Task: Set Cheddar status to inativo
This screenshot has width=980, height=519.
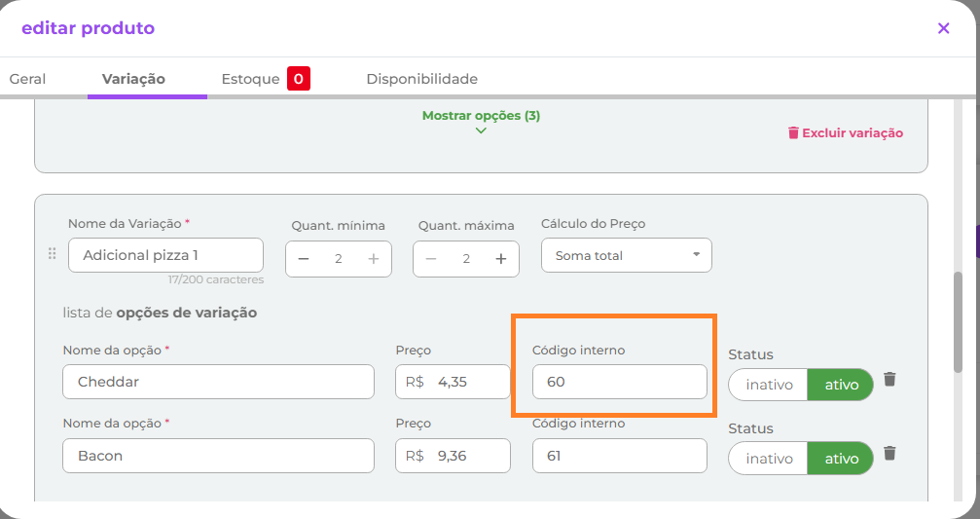Action: coord(769,385)
